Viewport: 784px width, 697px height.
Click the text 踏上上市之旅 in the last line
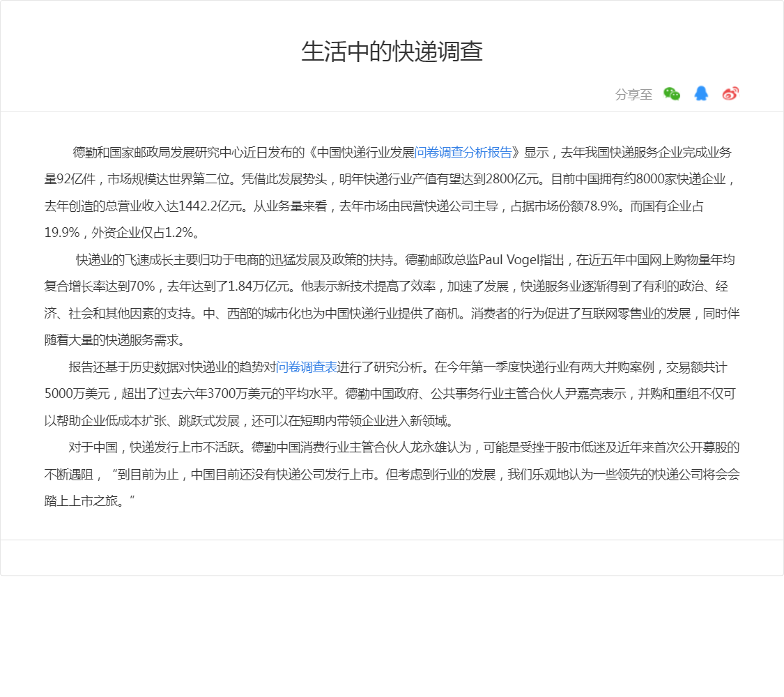(81, 501)
